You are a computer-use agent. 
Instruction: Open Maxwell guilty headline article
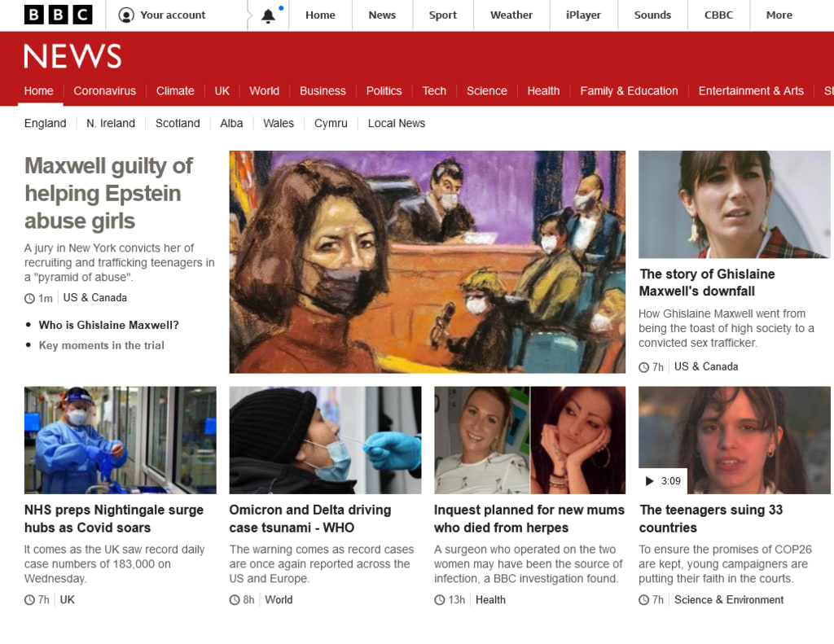pyautogui.click(x=108, y=194)
